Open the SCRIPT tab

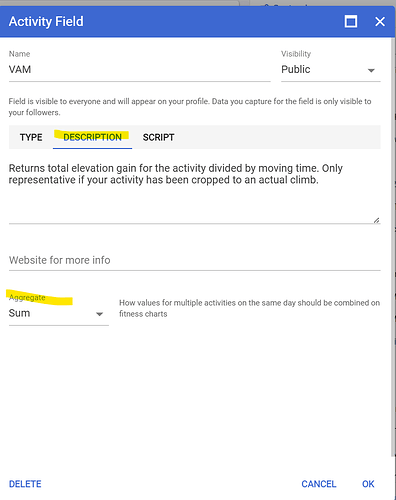click(158, 137)
